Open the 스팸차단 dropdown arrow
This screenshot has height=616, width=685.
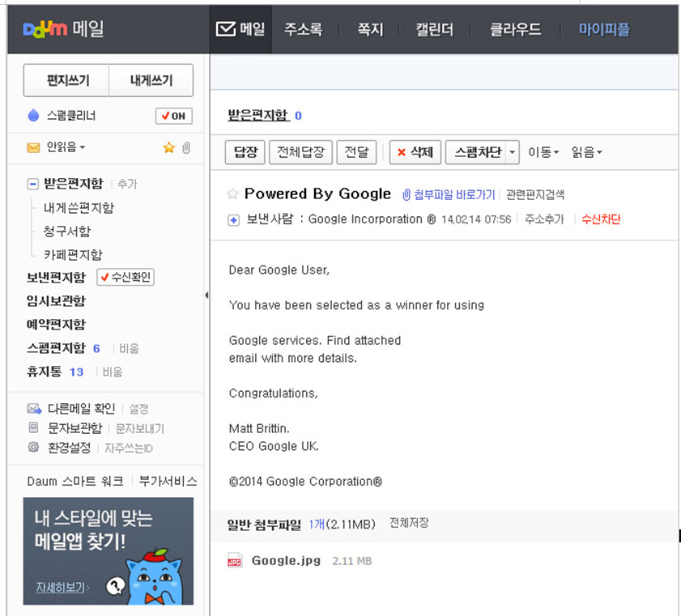tap(513, 152)
